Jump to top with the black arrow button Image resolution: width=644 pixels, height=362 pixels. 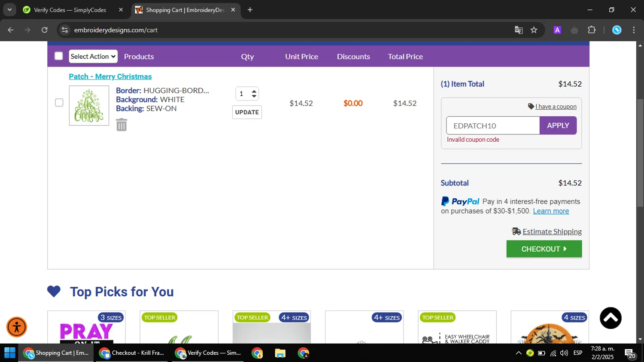[x=611, y=318]
